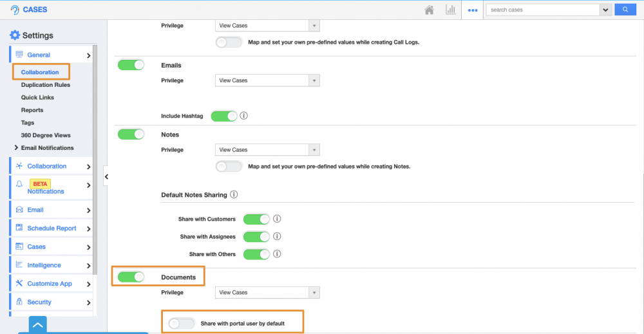Click info icon beside Share with Customers
Viewport: 644px width, 334px height.
tap(277, 219)
